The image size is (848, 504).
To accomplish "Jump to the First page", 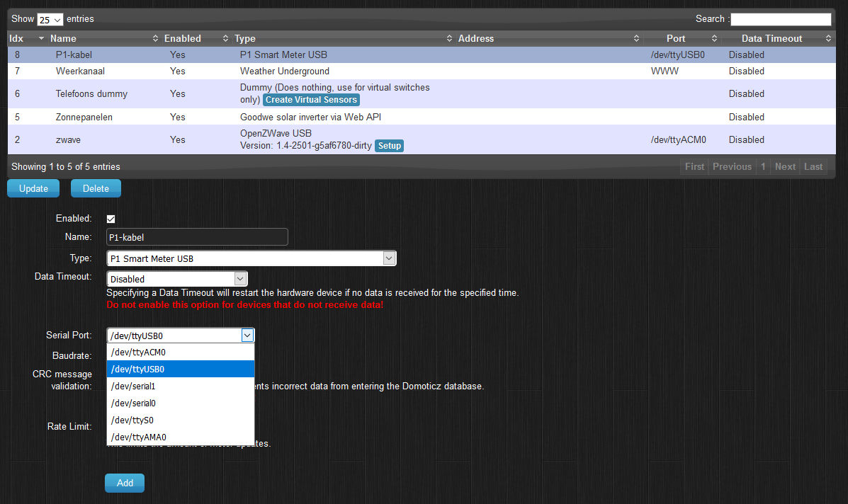I will pos(694,167).
